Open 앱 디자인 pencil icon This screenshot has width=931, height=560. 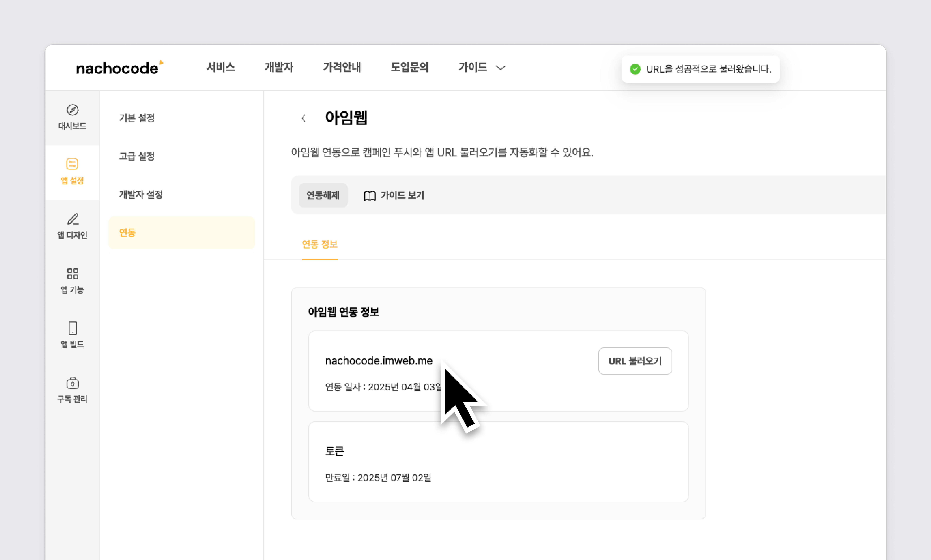point(73,219)
